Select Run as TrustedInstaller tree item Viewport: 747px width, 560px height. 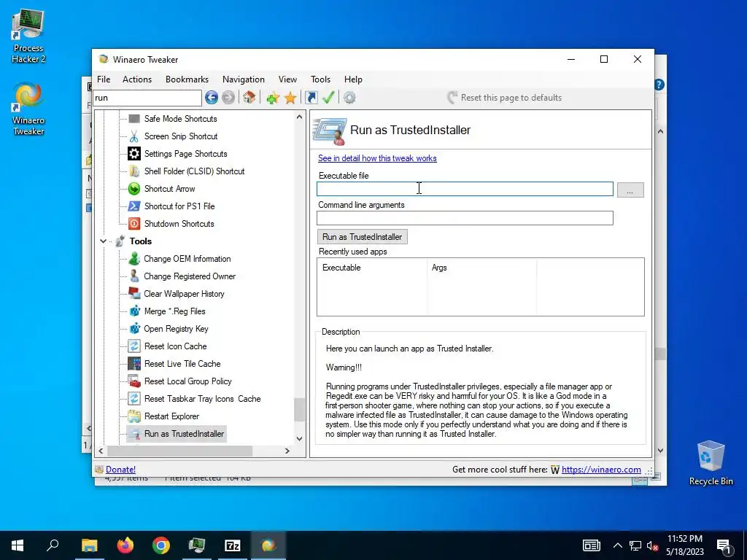[x=184, y=434]
